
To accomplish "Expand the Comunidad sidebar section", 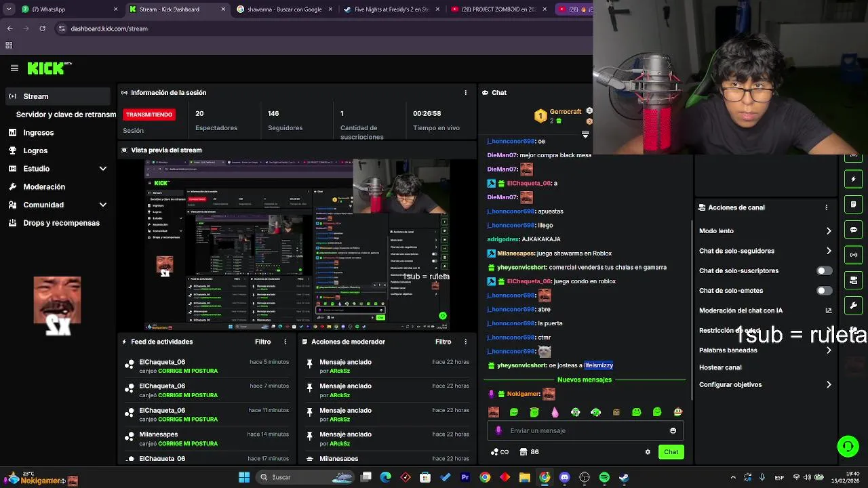I will pos(103,205).
